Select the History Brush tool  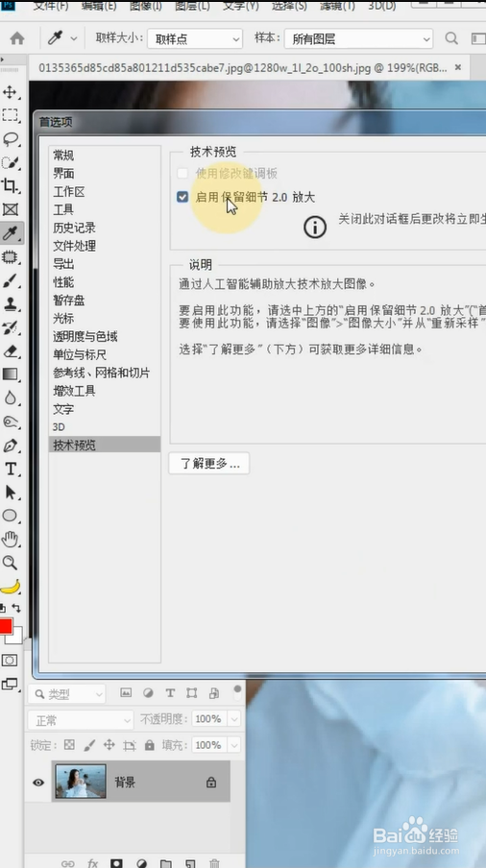10,327
